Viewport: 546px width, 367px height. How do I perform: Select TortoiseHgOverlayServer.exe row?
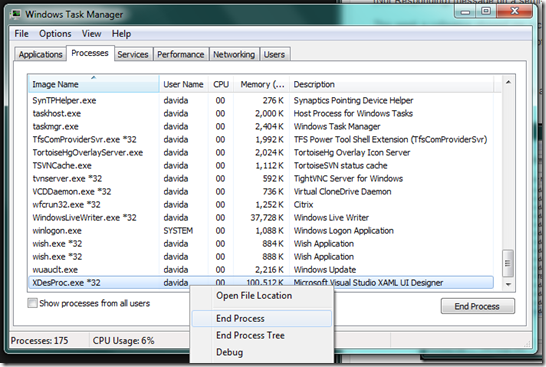[261, 153]
